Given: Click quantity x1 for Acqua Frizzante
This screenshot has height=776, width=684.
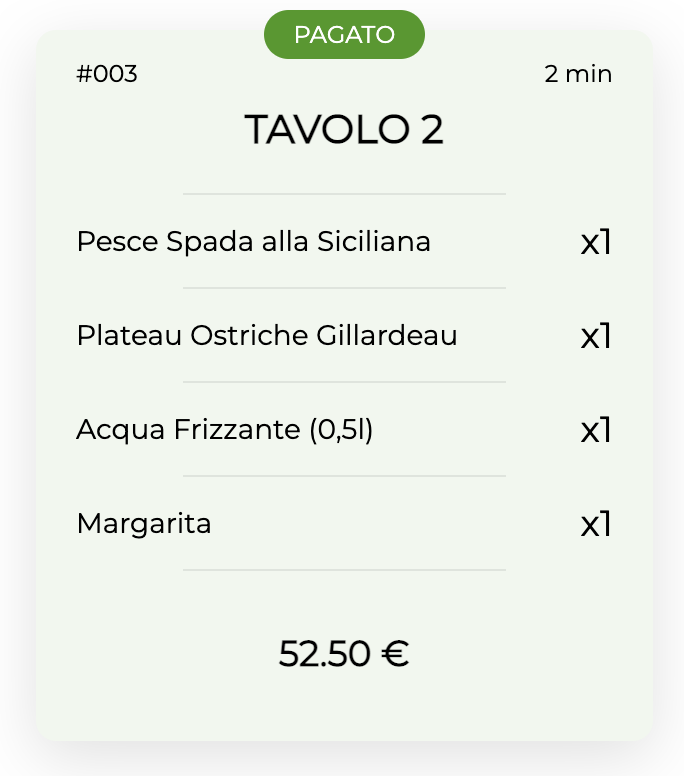Looking at the screenshot, I should tap(596, 430).
